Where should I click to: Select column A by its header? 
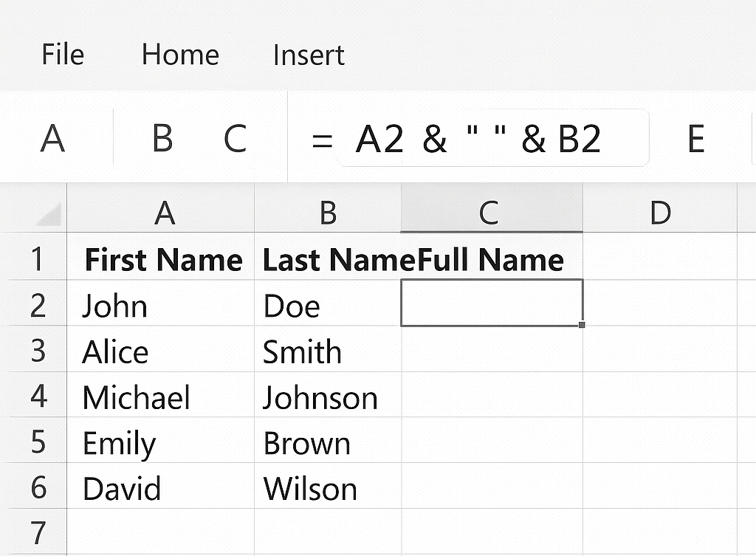tap(164, 213)
